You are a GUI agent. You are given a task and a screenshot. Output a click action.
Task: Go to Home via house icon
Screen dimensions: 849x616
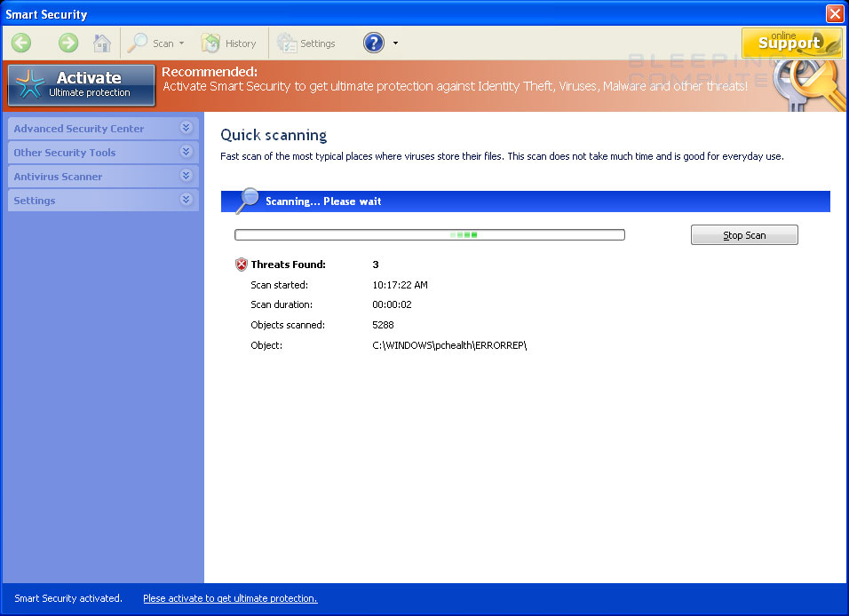click(102, 43)
